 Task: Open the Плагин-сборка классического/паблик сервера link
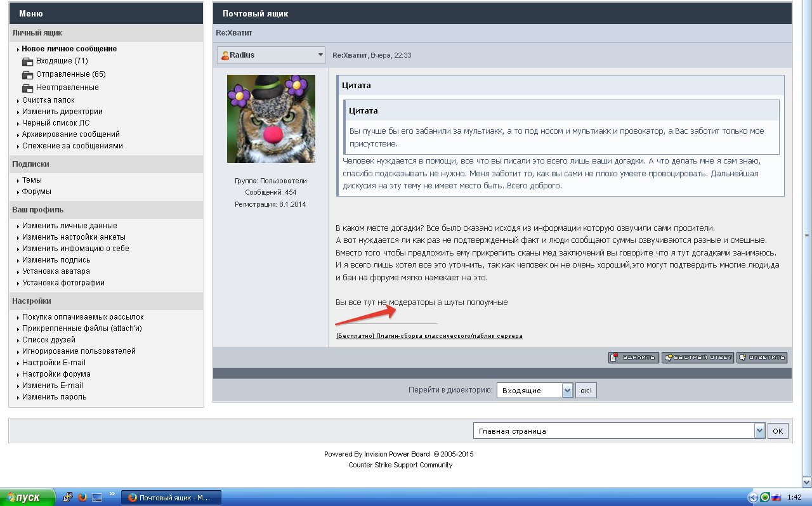point(429,336)
